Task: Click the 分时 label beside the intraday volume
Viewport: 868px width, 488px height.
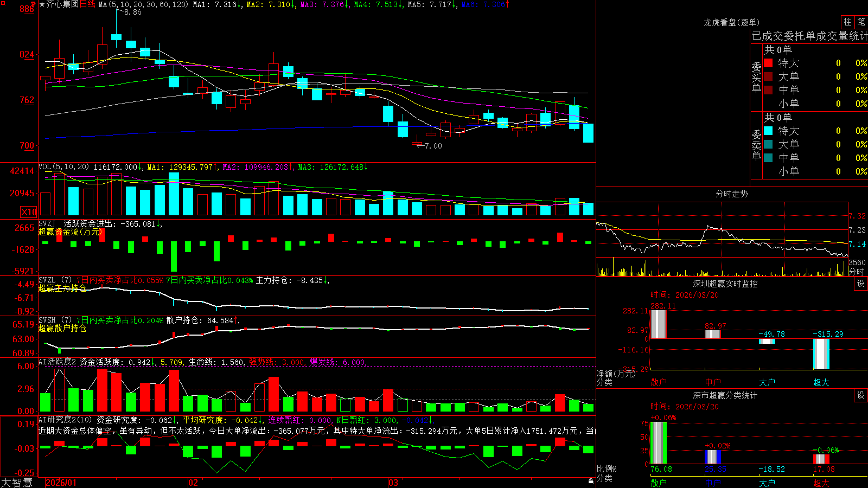Action: coord(857,271)
